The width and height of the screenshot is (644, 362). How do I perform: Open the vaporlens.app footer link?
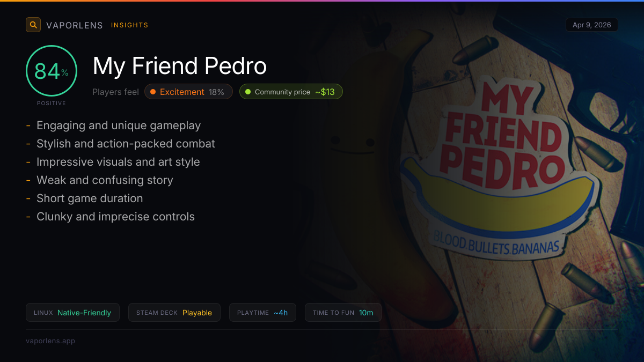click(50, 341)
